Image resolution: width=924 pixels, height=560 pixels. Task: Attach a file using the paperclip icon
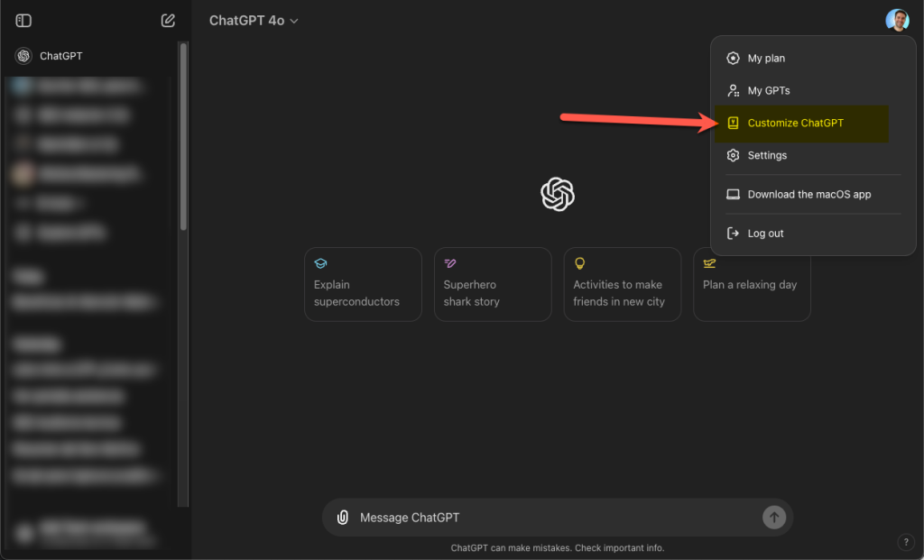tap(342, 517)
